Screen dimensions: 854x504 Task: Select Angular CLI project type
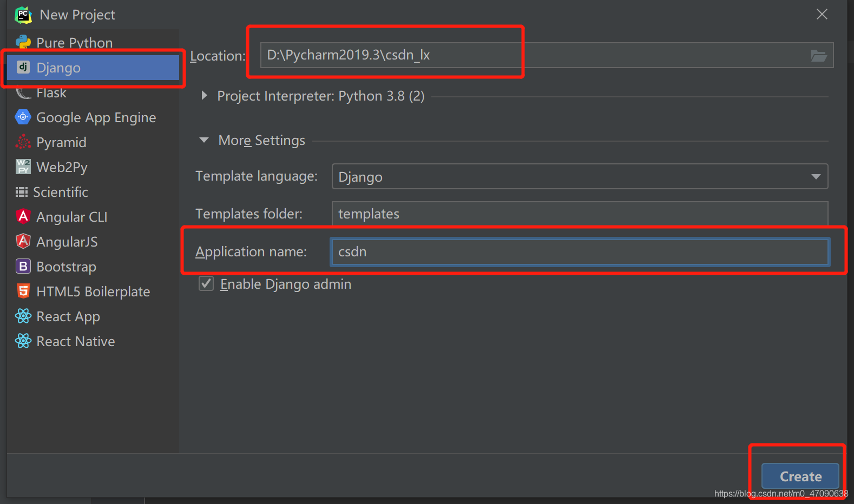93,217
